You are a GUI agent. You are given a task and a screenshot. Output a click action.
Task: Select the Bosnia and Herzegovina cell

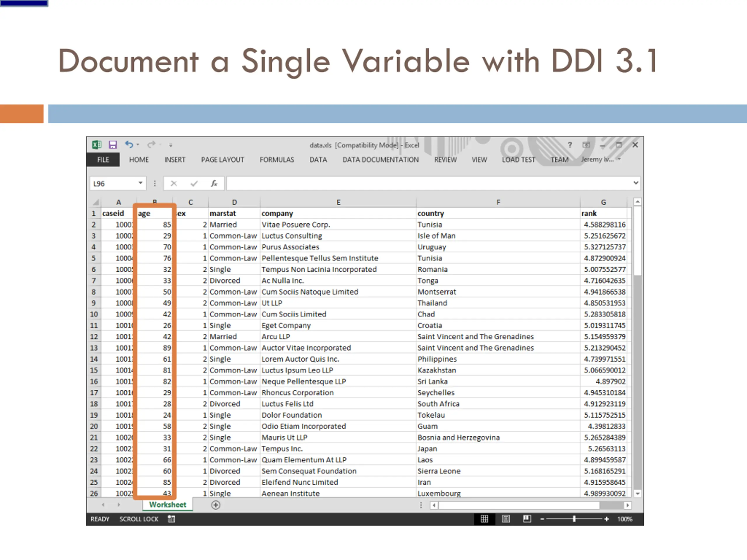pos(498,437)
